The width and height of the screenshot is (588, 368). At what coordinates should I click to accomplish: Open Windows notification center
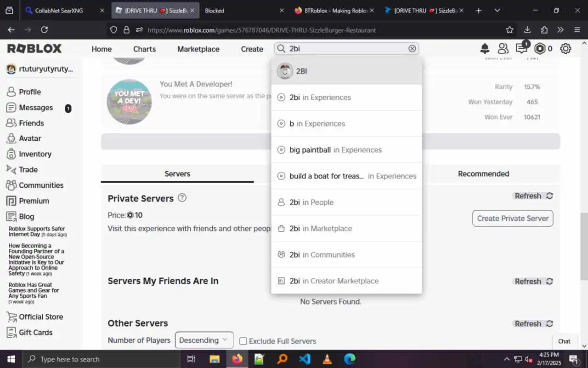pyautogui.click(x=574, y=359)
